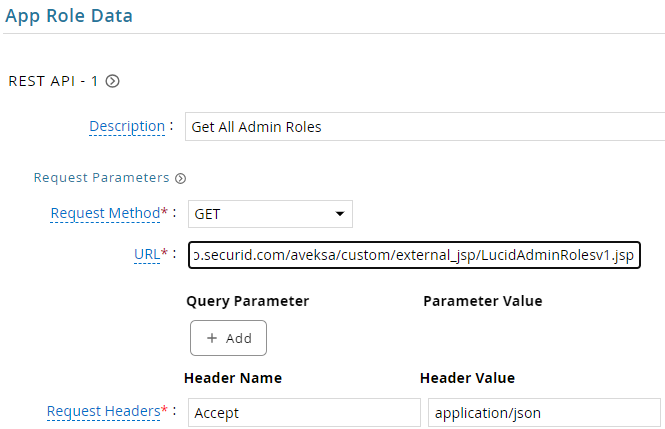Click the REST API - 1 section title
Image resolution: width=665 pixels, height=429 pixels.
pyautogui.click(x=53, y=81)
